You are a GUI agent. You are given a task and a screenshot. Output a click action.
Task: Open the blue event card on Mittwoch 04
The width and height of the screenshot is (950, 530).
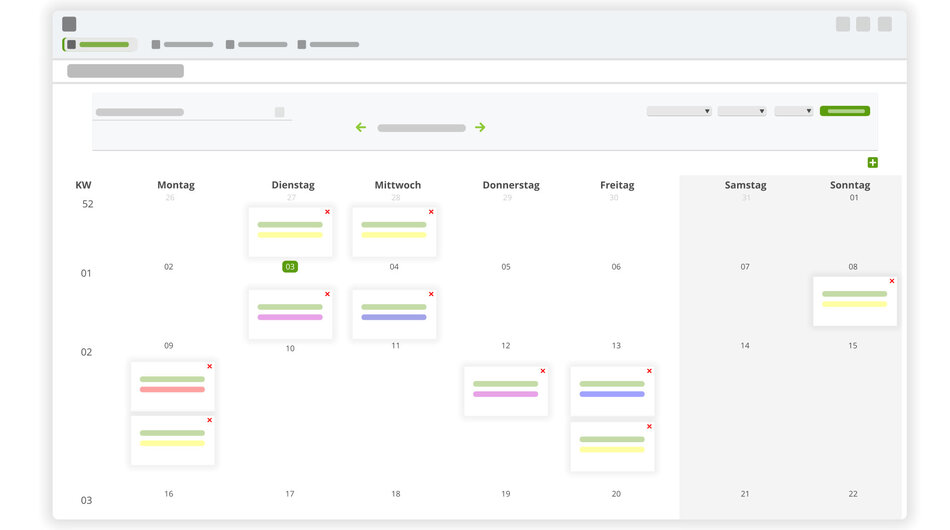(394, 314)
